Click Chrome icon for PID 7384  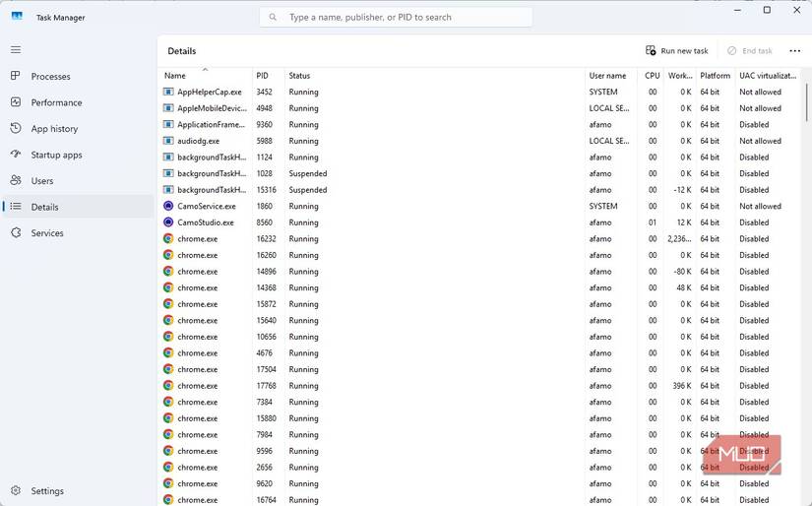168,402
